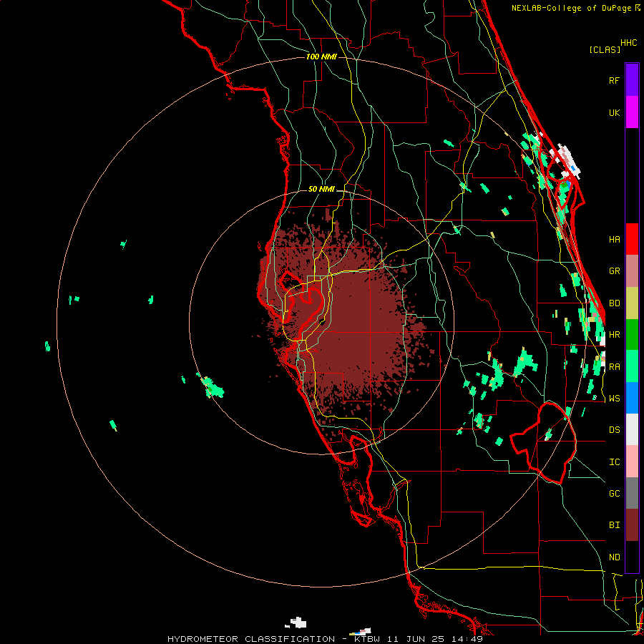The height and width of the screenshot is (644, 644).
Task: Click the 50 NMI range ring label
Action: [321, 189]
